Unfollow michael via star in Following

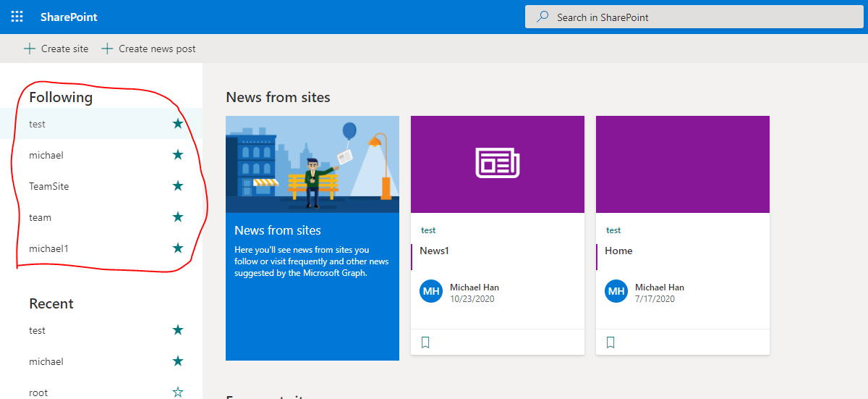(x=178, y=155)
